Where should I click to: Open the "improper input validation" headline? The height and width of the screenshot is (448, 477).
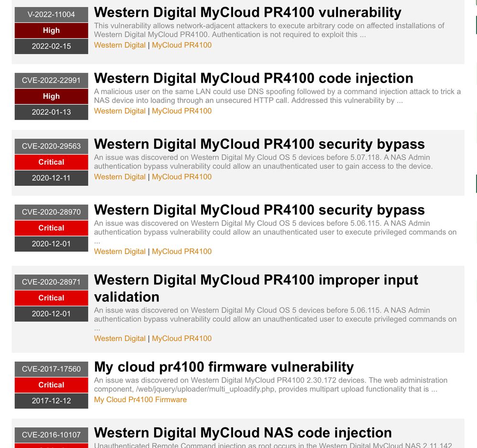point(256,288)
